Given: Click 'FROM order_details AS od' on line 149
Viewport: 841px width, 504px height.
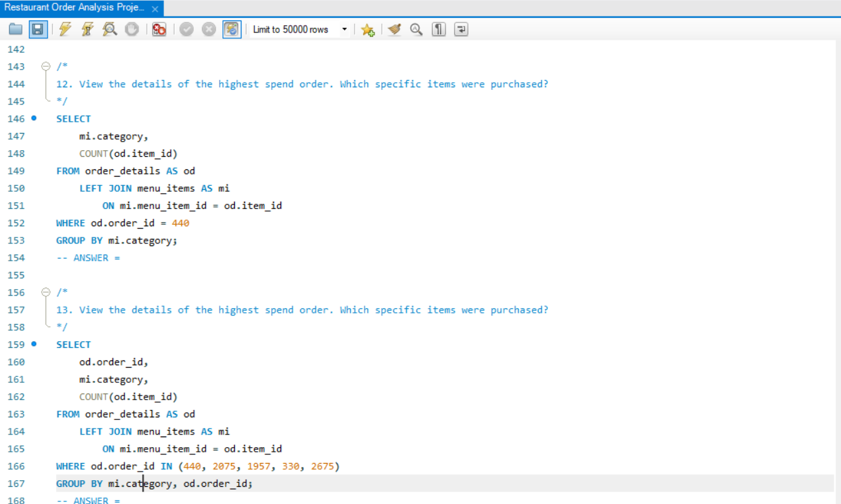Looking at the screenshot, I should 126,171.
